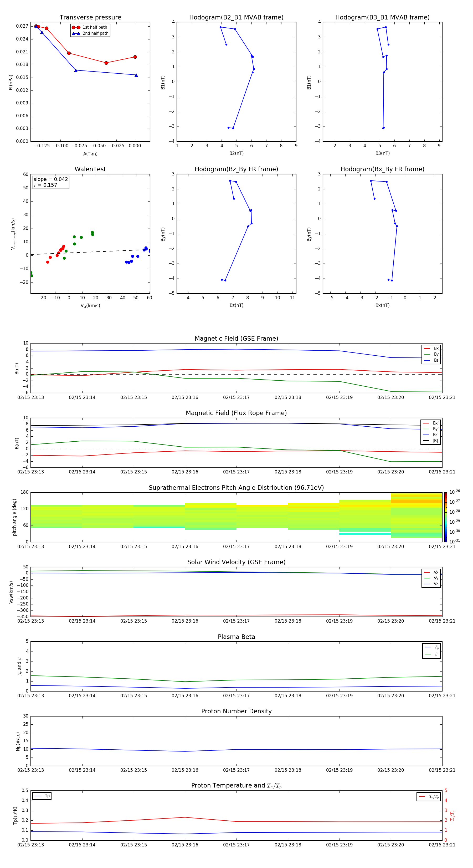
Task: Click the 'WalenTest' plot title
Action: [x=90, y=169]
